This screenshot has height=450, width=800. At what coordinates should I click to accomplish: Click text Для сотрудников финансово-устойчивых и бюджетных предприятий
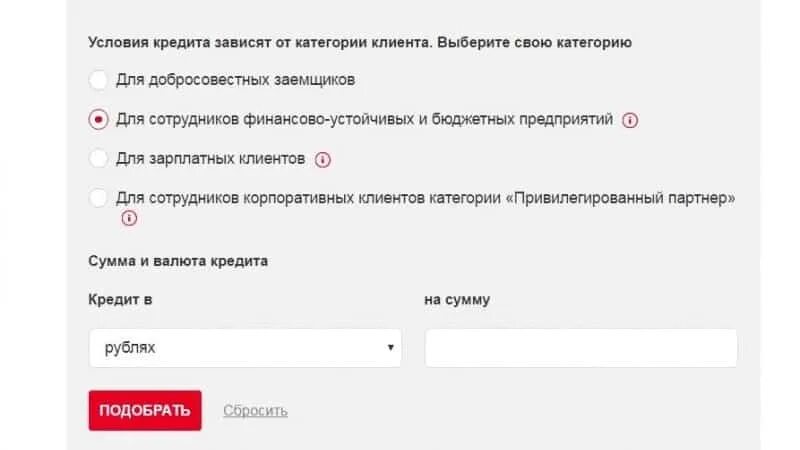pos(365,119)
